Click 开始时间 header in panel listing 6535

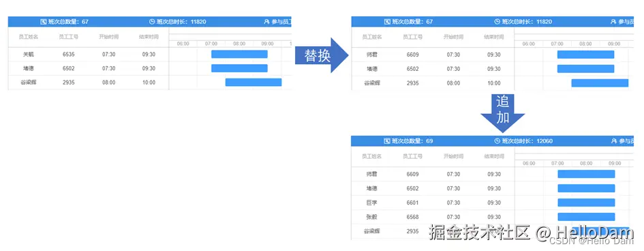click(109, 37)
